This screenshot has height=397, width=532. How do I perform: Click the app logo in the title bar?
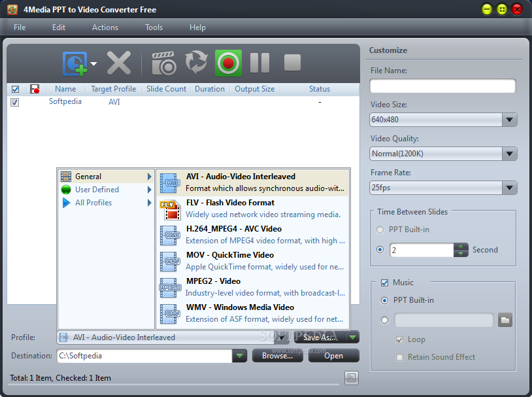tap(12, 10)
